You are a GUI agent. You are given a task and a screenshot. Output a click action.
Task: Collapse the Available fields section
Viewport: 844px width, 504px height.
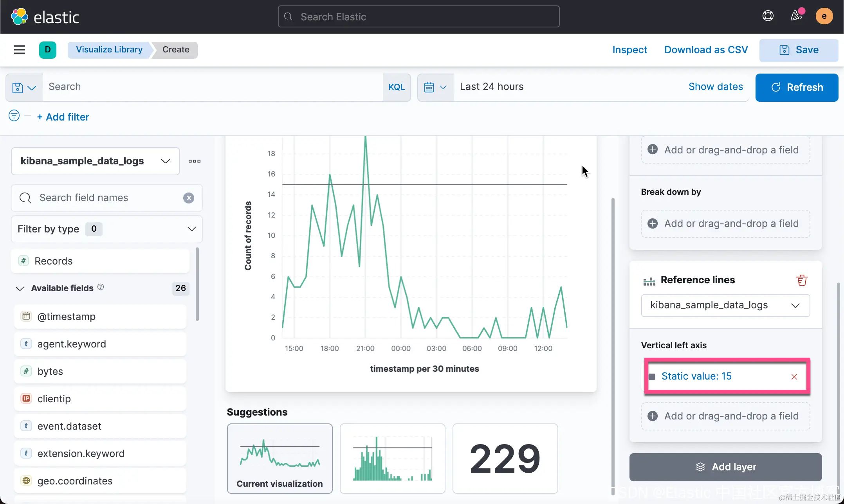click(20, 289)
